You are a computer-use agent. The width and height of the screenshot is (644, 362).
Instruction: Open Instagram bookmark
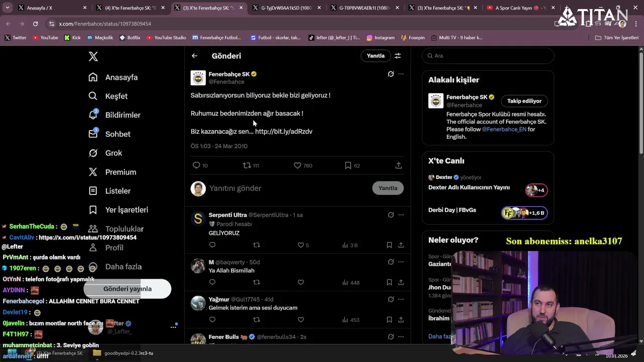click(380, 38)
